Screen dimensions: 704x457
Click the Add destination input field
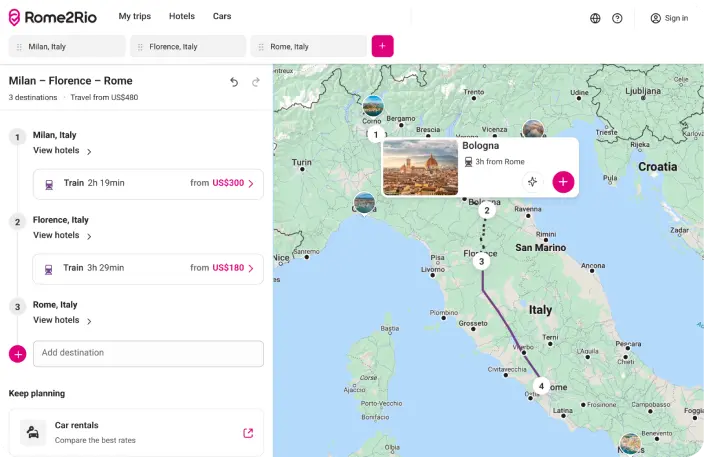coord(148,353)
